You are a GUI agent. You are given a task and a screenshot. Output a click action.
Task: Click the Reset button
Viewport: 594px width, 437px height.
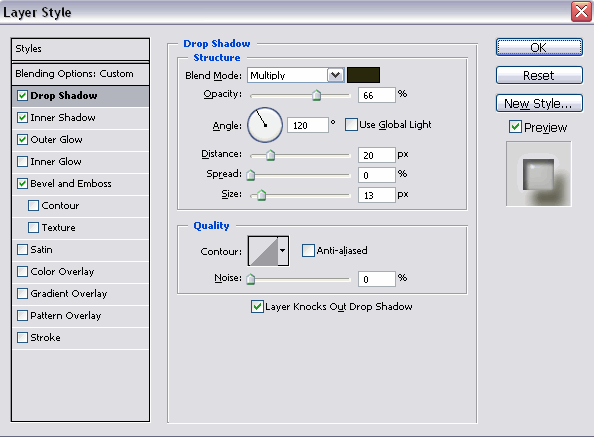pos(539,75)
